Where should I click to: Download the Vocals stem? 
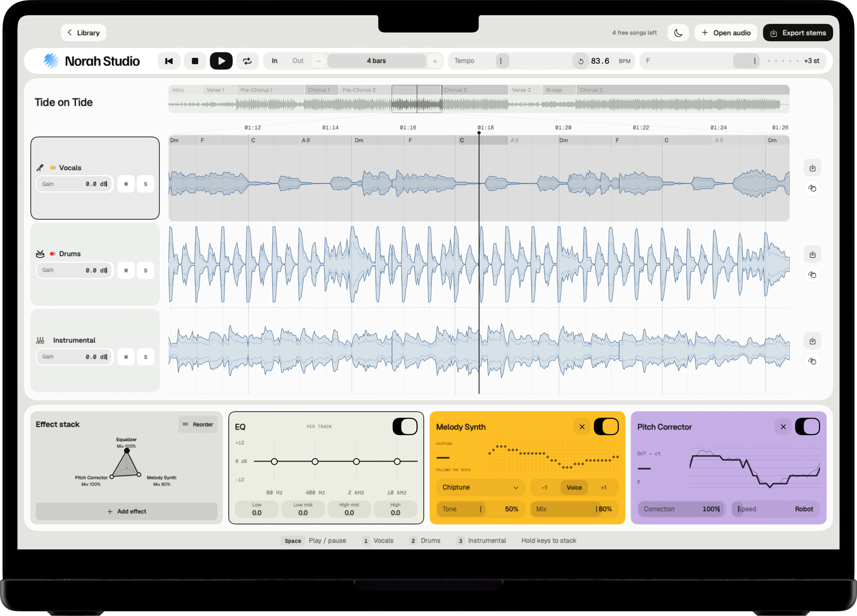pyautogui.click(x=812, y=168)
